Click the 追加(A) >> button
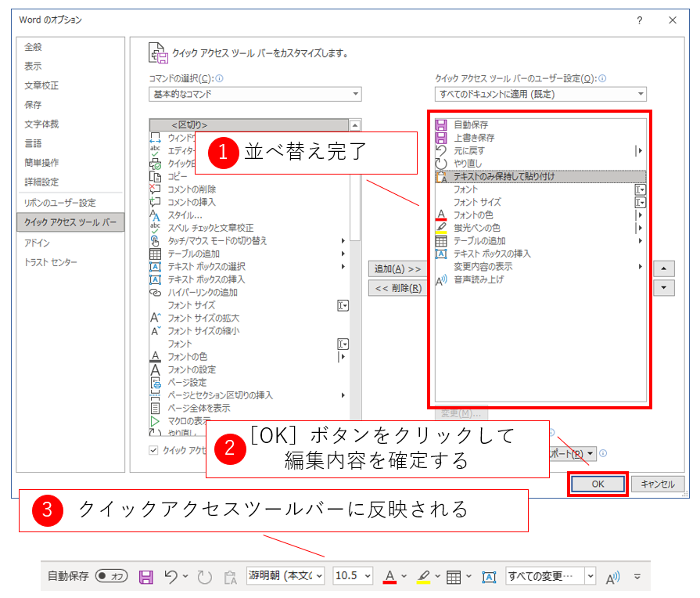This screenshot has height=598, width=700. pyautogui.click(x=397, y=268)
